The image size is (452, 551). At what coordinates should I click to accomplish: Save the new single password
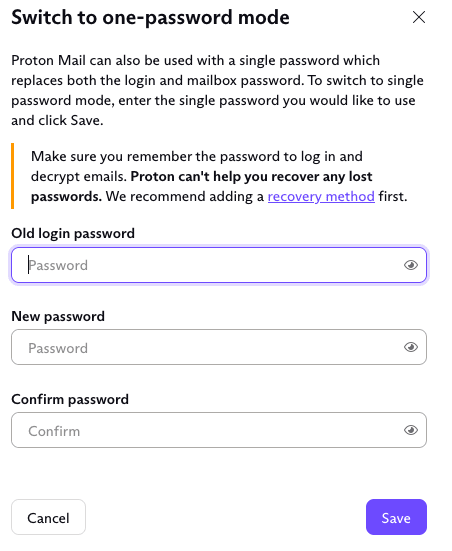tap(396, 517)
